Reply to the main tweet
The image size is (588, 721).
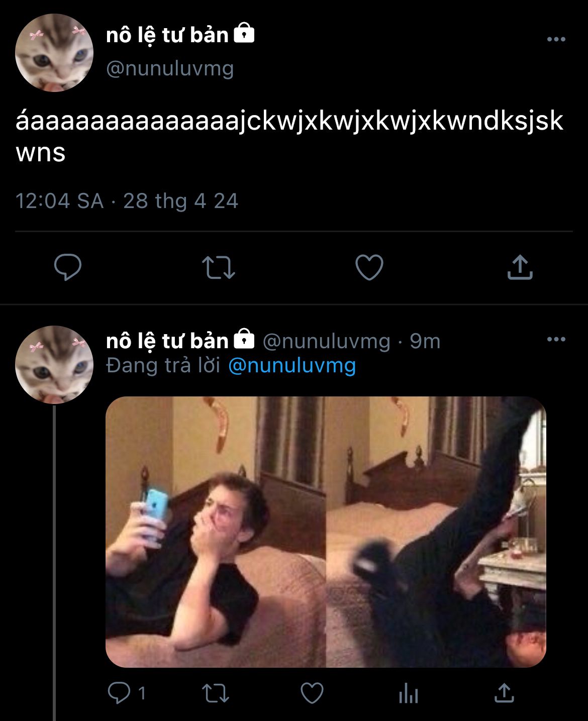pos(68,267)
